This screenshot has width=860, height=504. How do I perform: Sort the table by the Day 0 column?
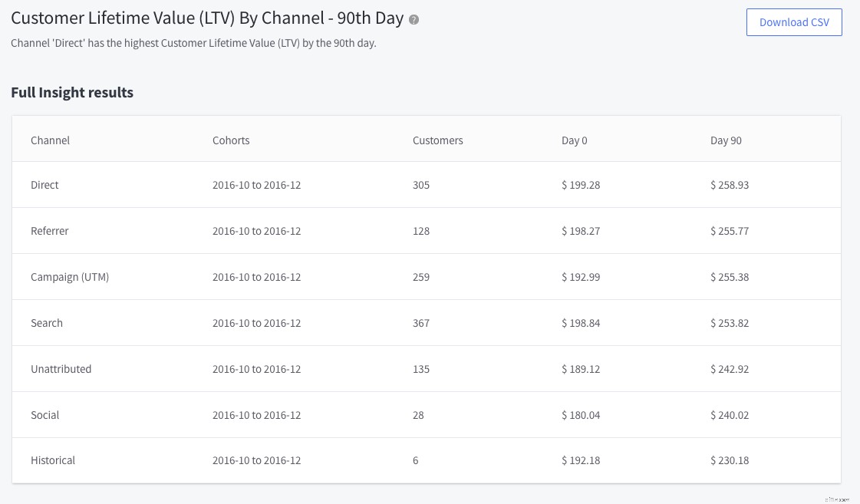coord(574,140)
